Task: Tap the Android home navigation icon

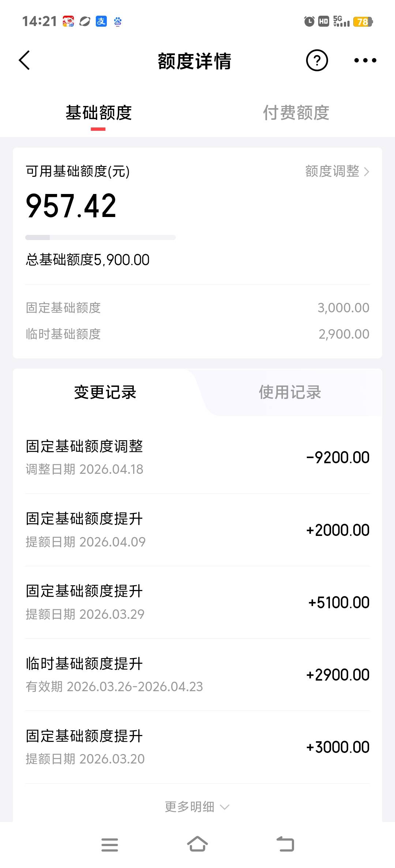Action: point(197,844)
